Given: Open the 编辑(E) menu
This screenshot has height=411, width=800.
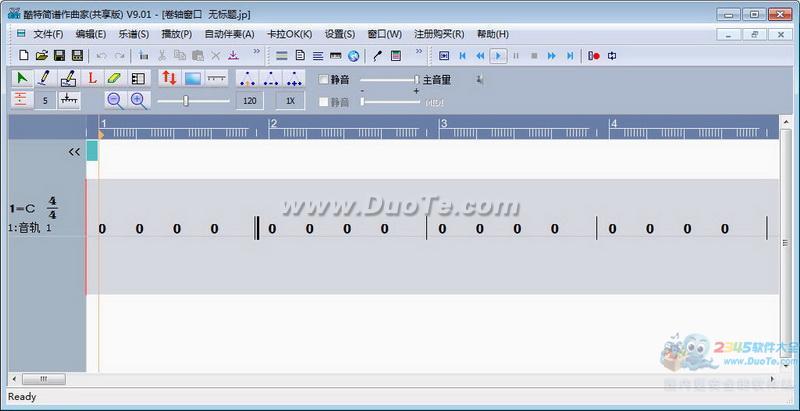Looking at the screenshot, I should [x=91, y=34].
